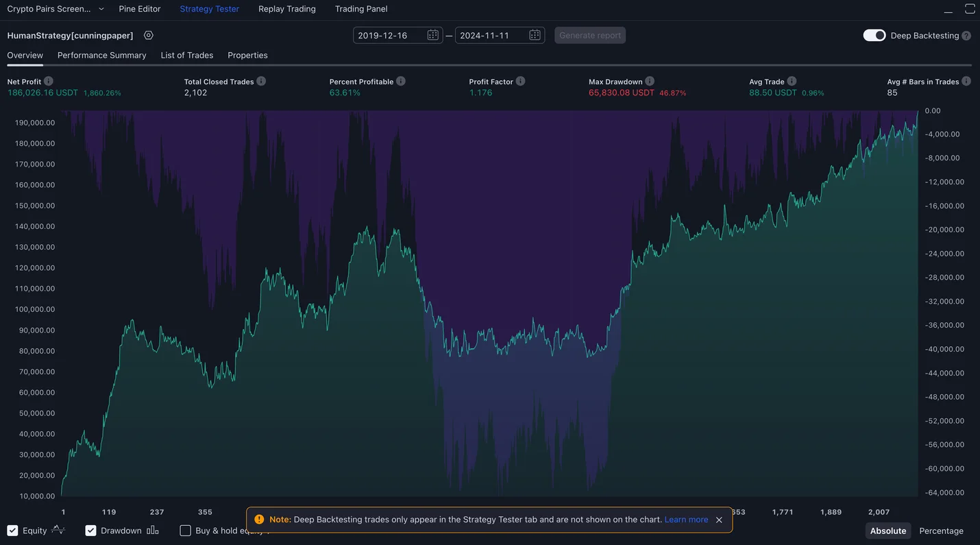The width and height of the screenshot is (980, 545).
Task: Click the Equity line style icon
Action: coord(58,530)
